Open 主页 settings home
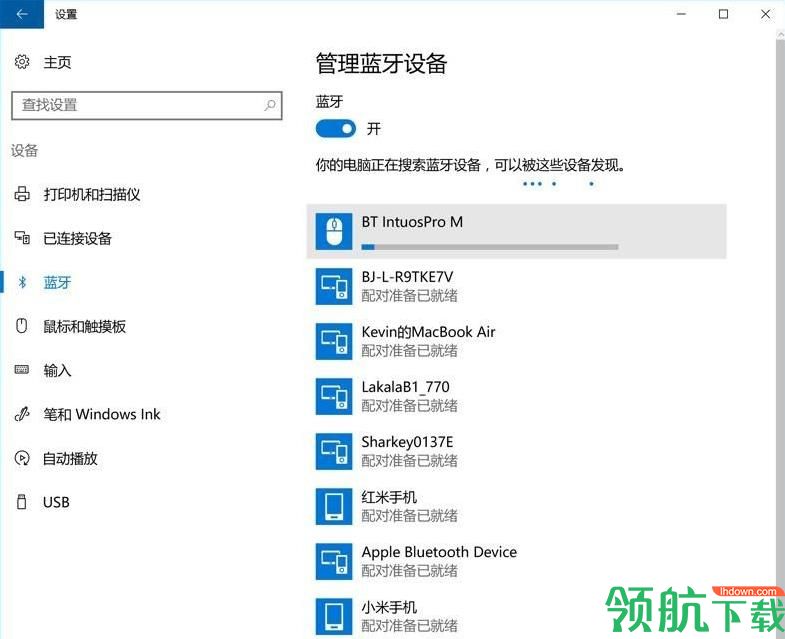Viewport: 785px width, 639px height. pos(57,63)
